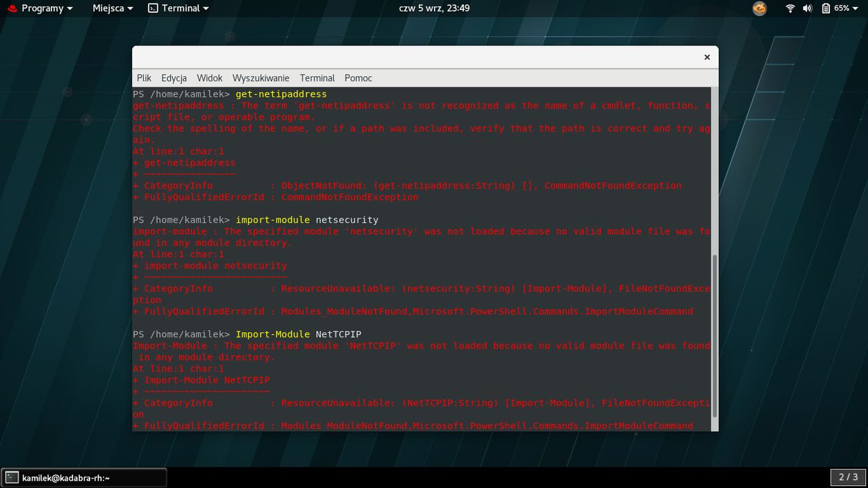Open the clock showing czw 5 wrz, 23:49
This screenshot has height=488, width=868.
point(435,8)
